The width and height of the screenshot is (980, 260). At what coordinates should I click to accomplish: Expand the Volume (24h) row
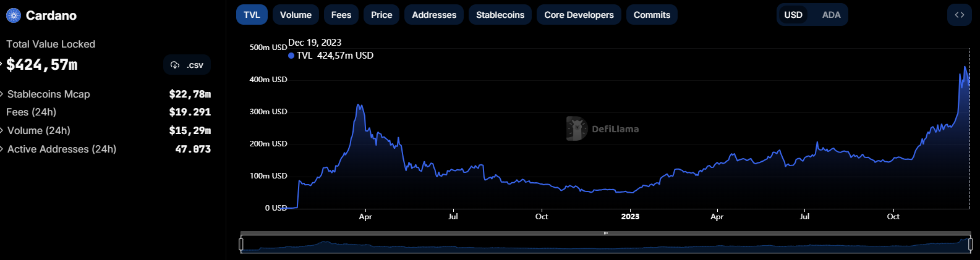(2, 131)
